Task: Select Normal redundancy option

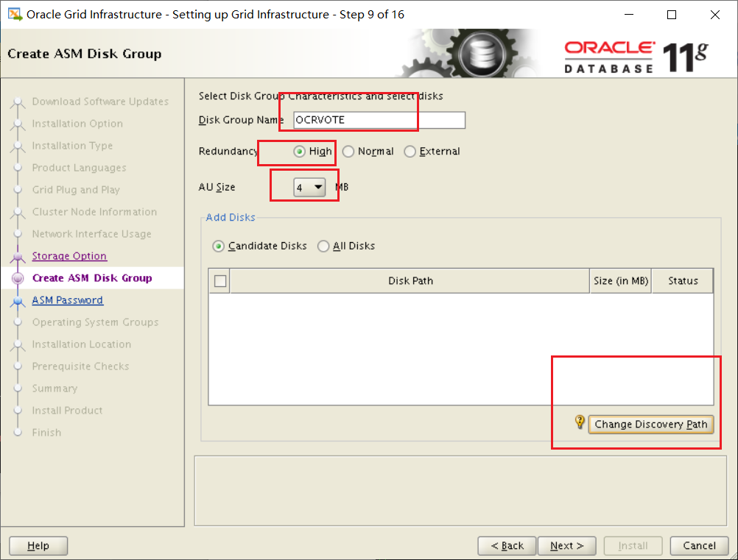Action: [348, 152]
